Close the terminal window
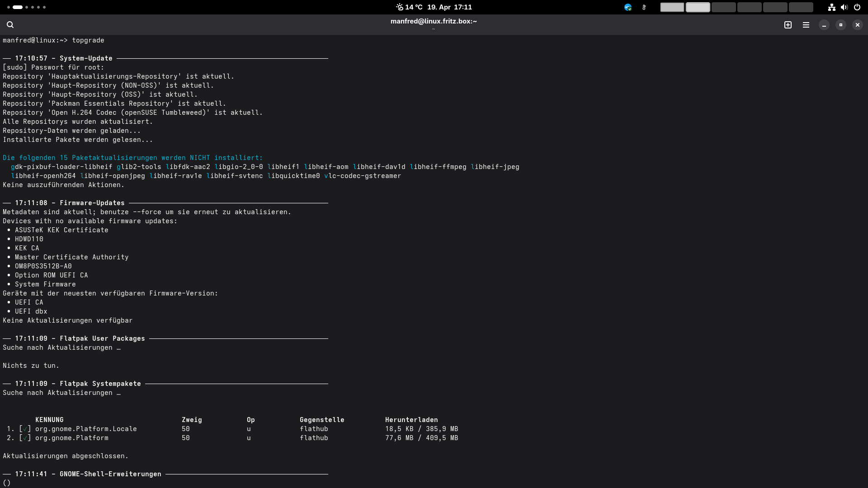This screenshot has height=488, width=868. click(858, 25)
